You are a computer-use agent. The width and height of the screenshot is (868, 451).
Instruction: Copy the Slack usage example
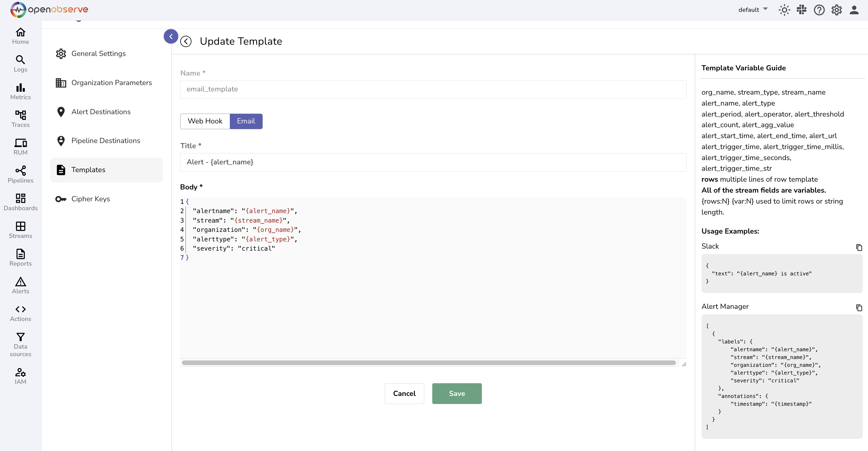pyautogui.click(x=859, y=247)
